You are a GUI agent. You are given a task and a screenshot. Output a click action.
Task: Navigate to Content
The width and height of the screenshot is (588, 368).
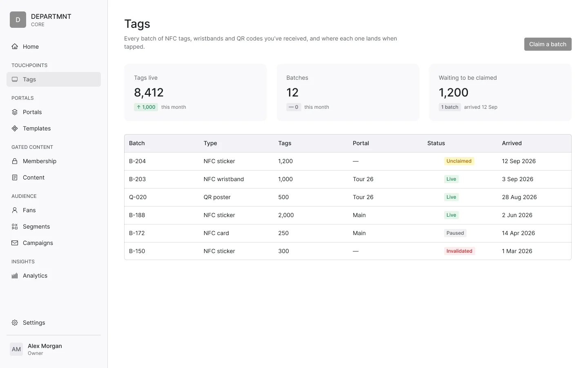point(53,177)
